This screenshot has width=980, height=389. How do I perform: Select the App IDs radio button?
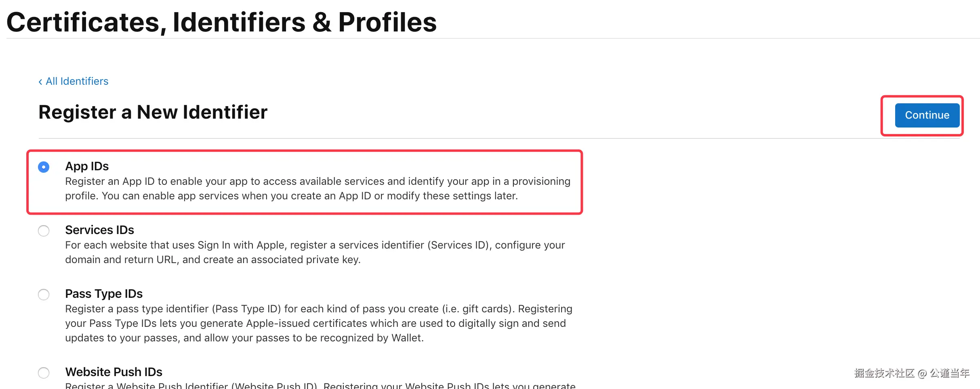click(44, 167)
